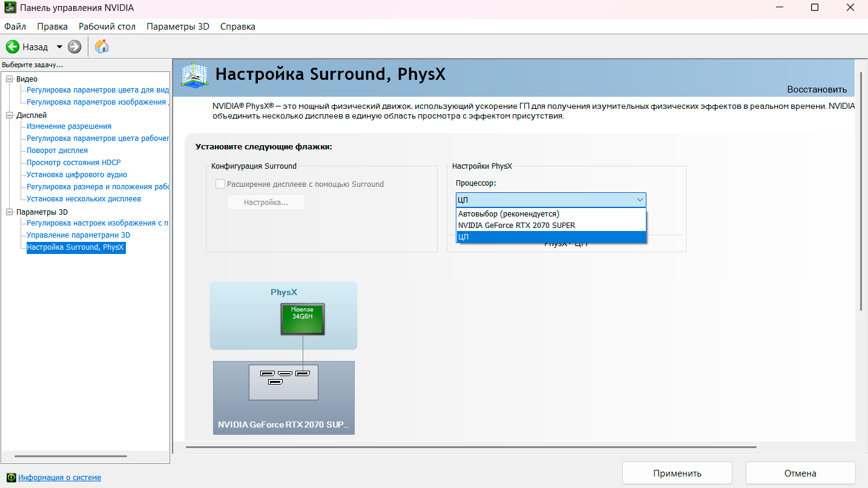Toggle Расширение дисплеев с помощью Surround checkbox
The width and height of the screenshot is (868, 488).
[220, 184]
